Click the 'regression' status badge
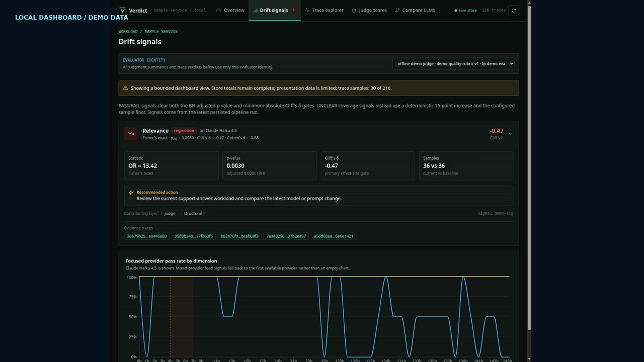 (184, 131)
